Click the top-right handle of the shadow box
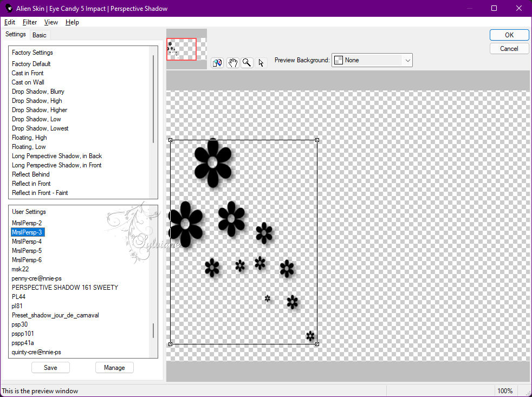The width and height of the screenshot is (532, 397). tap(317, 140)
